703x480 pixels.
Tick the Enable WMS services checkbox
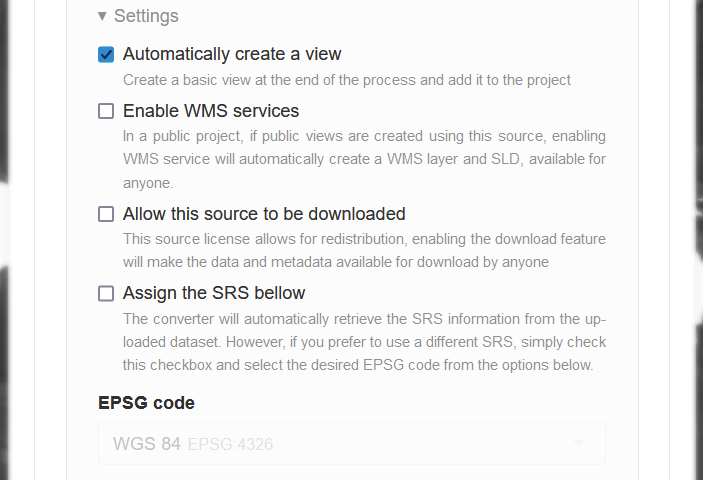pos(106,111)
